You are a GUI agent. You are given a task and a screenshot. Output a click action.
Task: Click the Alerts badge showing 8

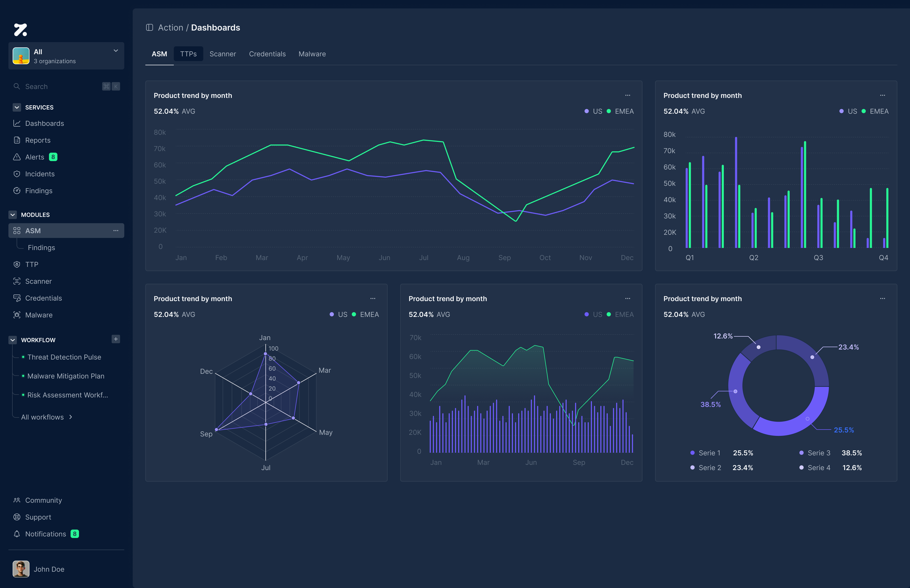tap(53, 157)
